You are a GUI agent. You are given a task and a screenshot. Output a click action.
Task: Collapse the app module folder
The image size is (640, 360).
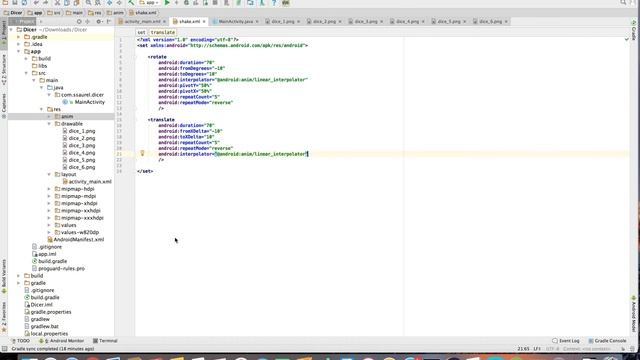(19, 51)
